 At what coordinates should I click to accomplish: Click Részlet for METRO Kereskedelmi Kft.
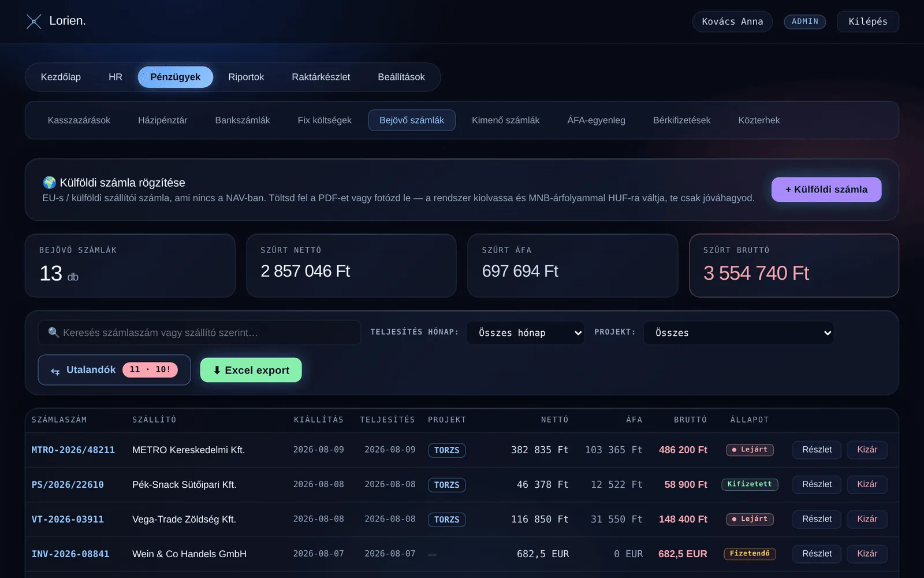coord(817,450)
